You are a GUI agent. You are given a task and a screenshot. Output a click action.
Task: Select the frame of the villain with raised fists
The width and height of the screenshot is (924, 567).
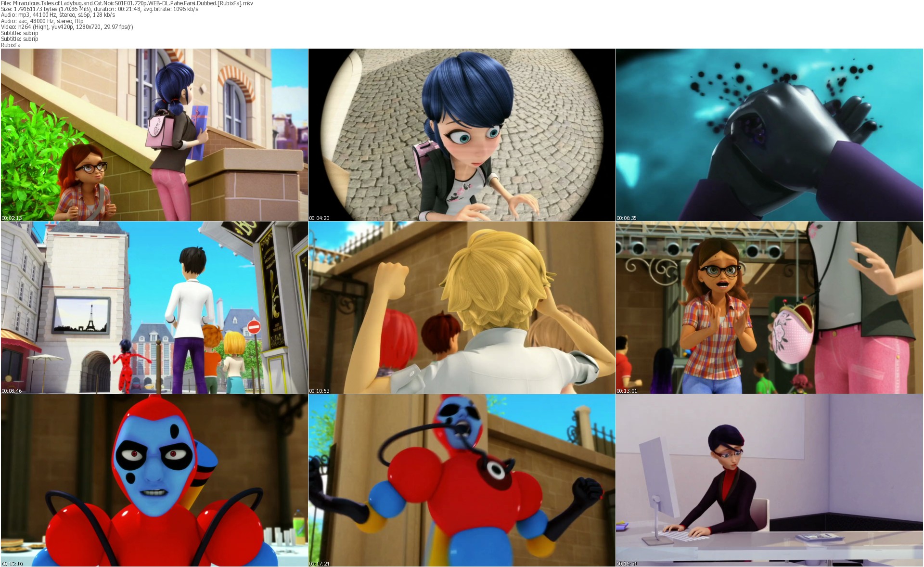tap(462, 480)
